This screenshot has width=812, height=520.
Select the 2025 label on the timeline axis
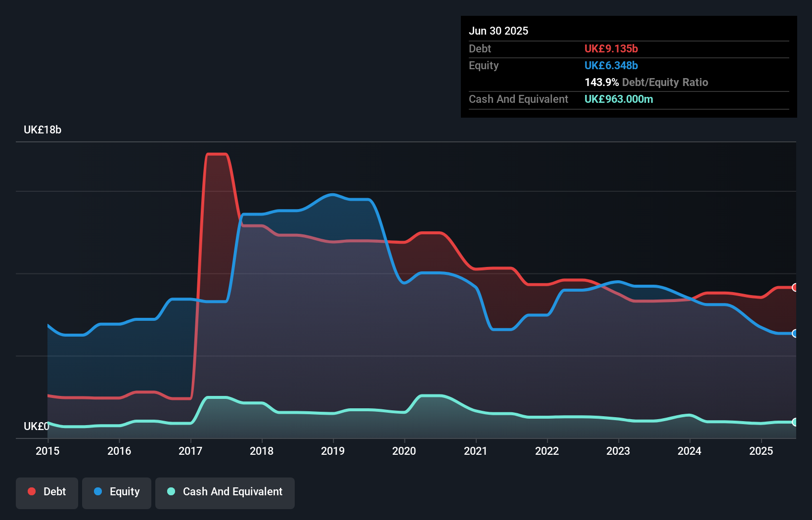762,451
